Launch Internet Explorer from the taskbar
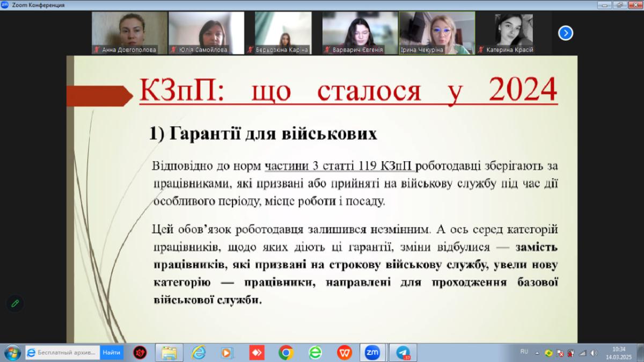This screenshot has height=362, width=644. [199, 352]
